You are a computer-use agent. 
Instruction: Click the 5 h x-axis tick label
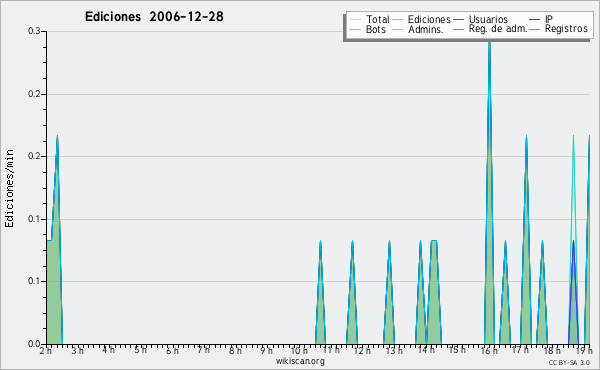click(x=140, y=350)
